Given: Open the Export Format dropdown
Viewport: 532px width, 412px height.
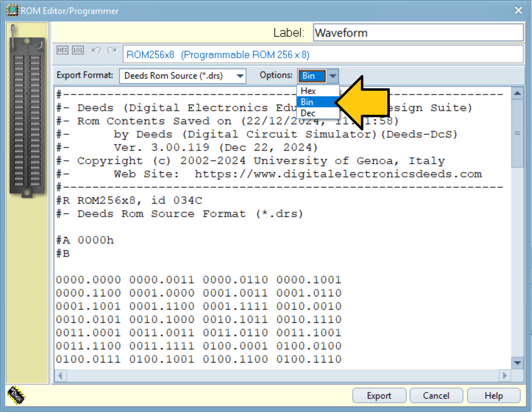Looking at the screenshot, I should [182, 76].
